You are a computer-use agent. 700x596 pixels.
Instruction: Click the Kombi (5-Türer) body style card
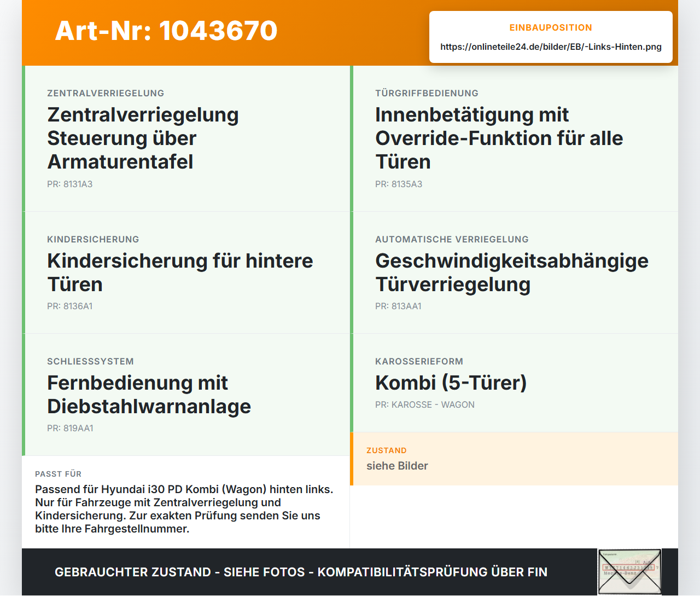coord(514,383)
